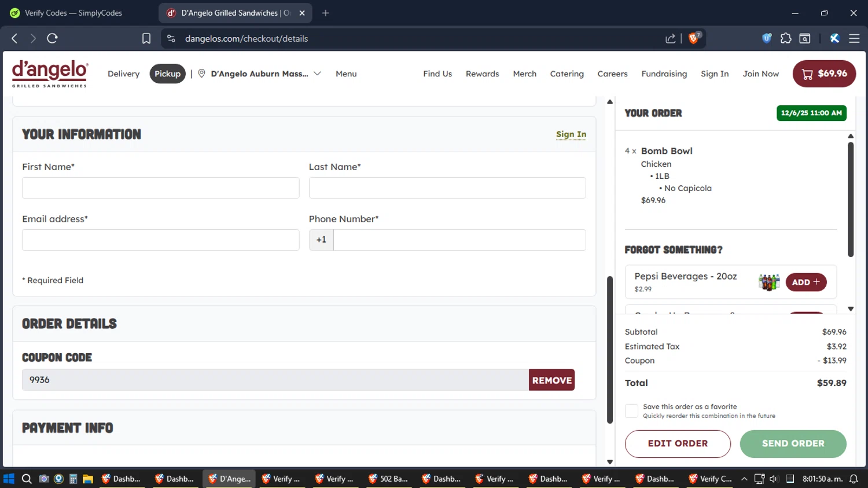
Task: Focus the Last Name input field
Action: (x=447, y=188)
